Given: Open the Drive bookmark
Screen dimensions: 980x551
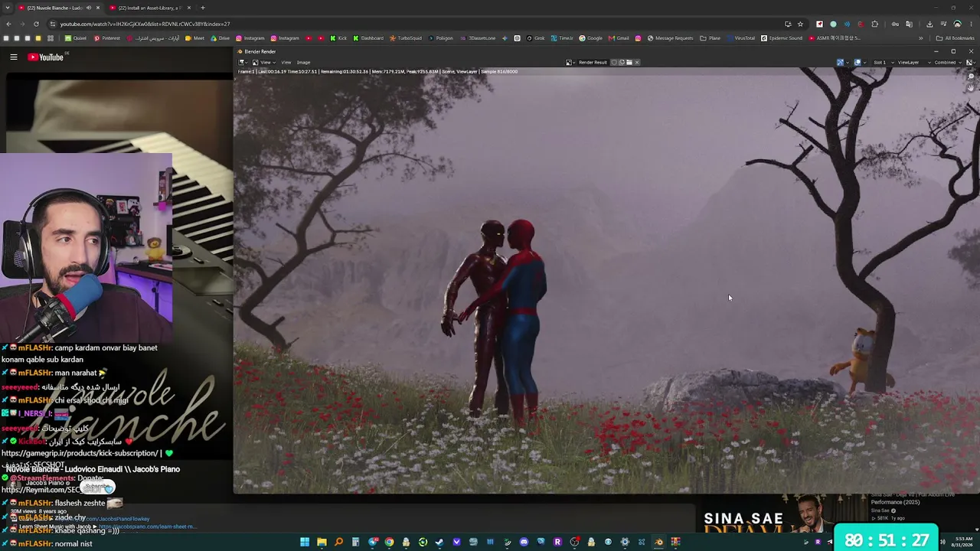Looking at the screenshot, I should pyautogui.click(x=220, y=37).
